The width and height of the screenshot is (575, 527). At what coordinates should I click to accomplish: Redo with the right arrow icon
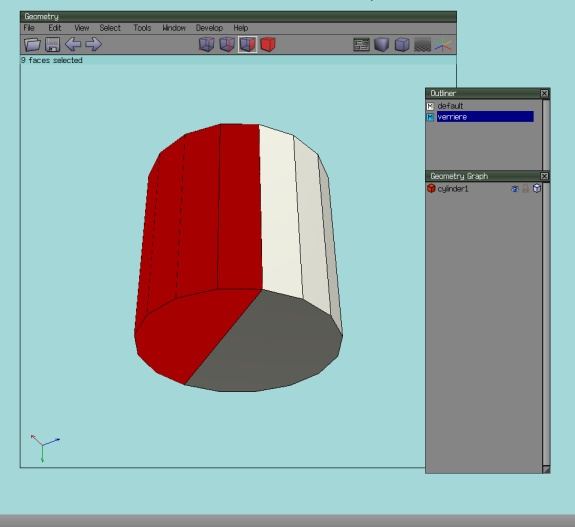coord(94,44)
